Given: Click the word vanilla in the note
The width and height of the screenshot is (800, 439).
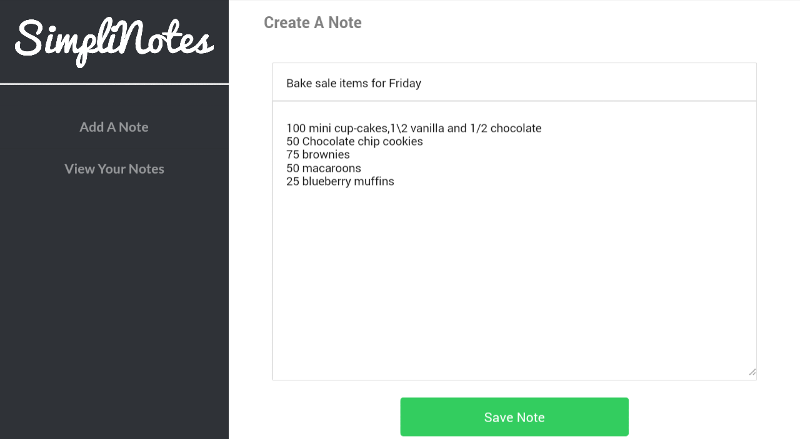Looking at the screenshot, I should 427,128.
